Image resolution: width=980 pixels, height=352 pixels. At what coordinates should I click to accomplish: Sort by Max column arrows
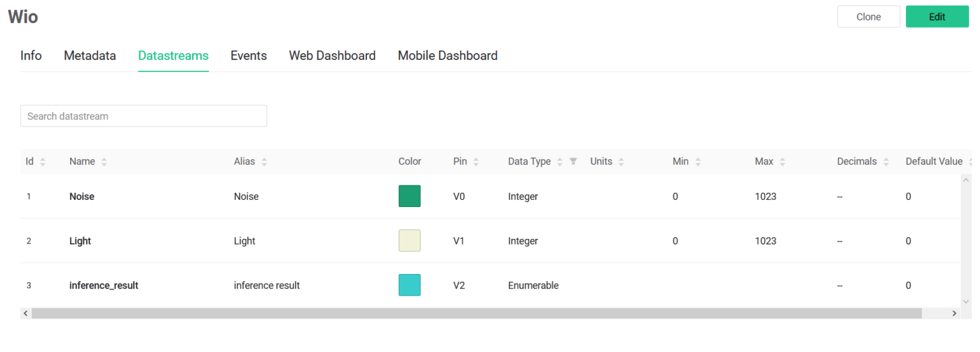click(x=782, y=162)
